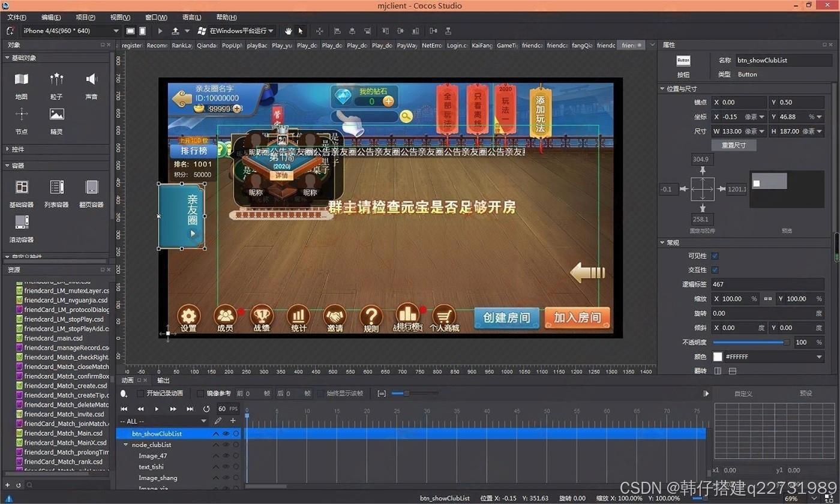Screen dimensions: 840x504
Task: Switch canvas to portrait orientation
Action: [x=143, y=31]
